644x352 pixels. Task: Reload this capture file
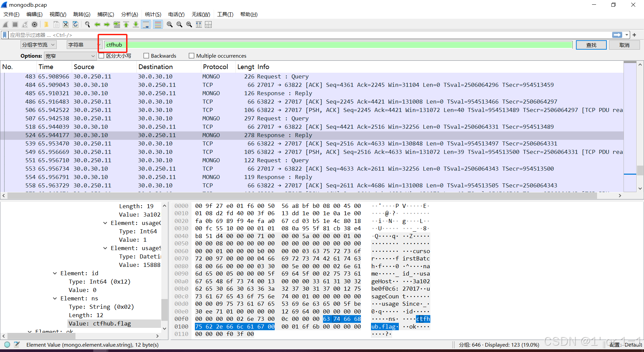(75, 24)
